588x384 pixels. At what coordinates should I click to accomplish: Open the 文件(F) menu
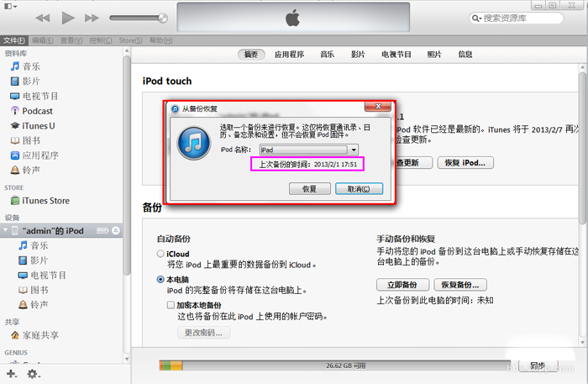(14, 40)
